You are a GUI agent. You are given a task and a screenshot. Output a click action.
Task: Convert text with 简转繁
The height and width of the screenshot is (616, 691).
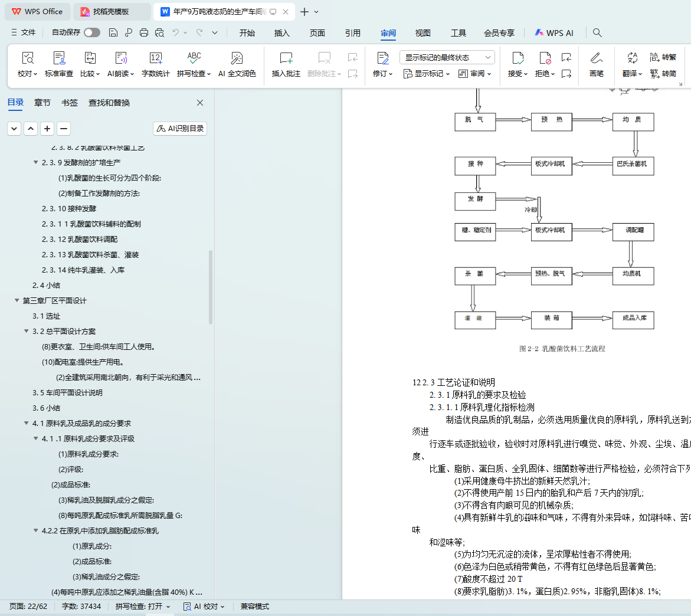coord(663,57)
